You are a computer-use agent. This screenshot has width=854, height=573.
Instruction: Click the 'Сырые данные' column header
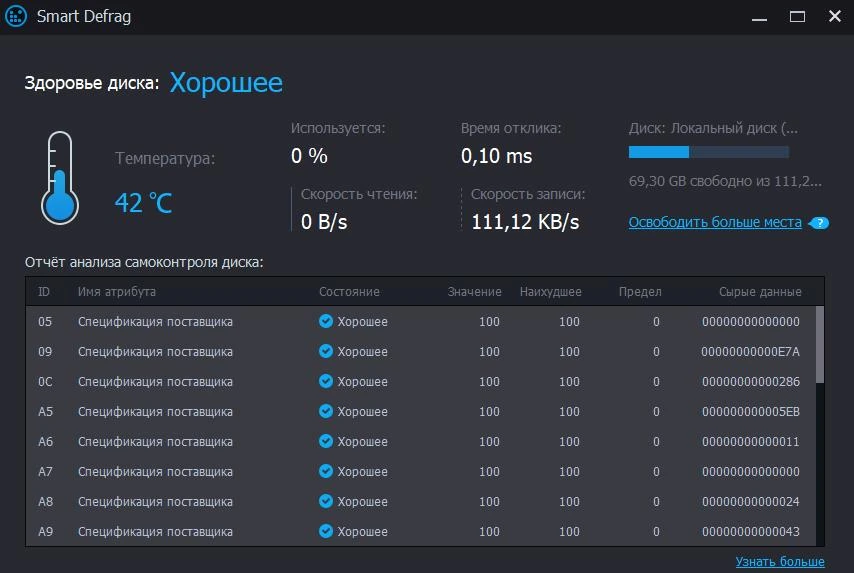760,292
